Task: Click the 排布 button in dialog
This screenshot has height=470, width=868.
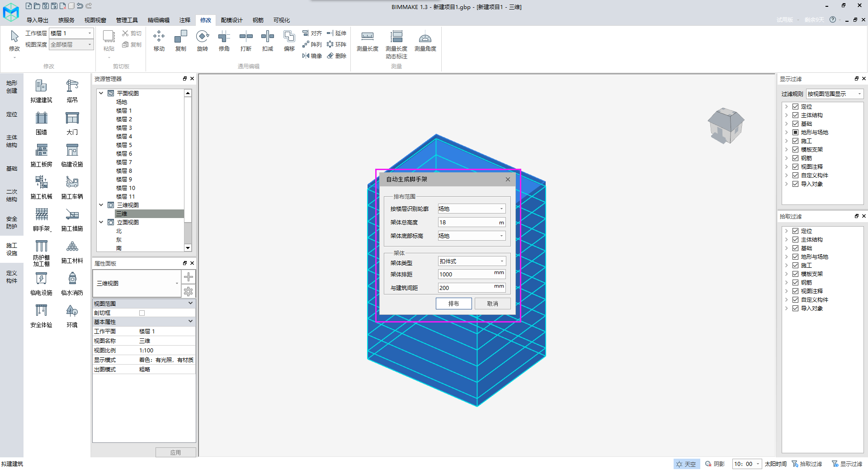Action: tap(453, 304)
